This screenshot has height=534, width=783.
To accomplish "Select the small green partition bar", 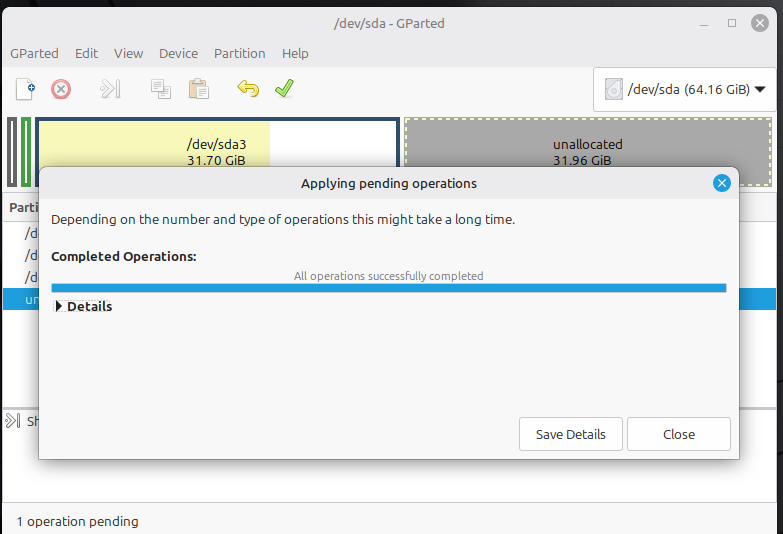I will [x=26, y=152].
